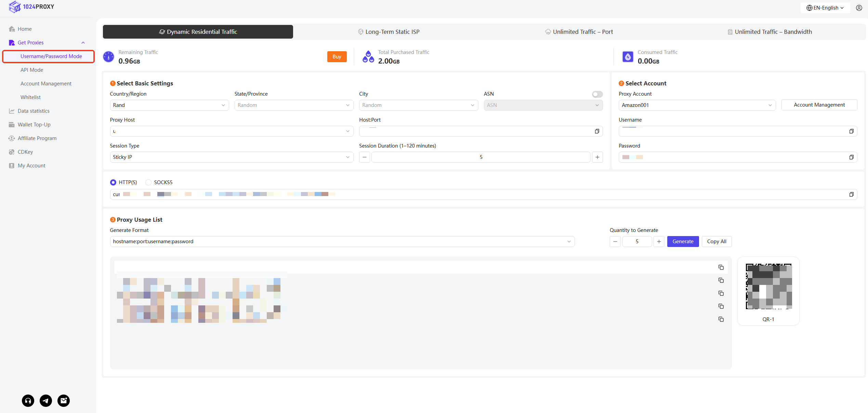Copy the Host:Port field value
The width and height of the screenshot is (868, 413).
click(x=597, y=131)
